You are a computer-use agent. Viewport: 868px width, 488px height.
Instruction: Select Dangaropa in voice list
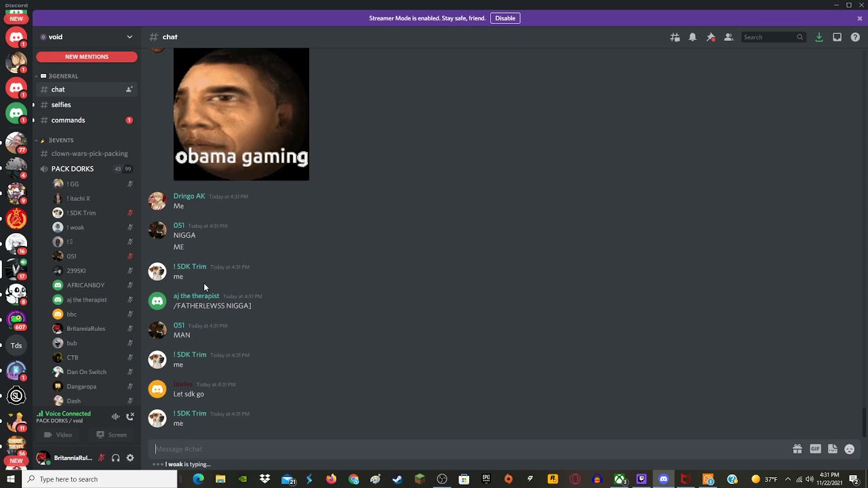[94, 386]
